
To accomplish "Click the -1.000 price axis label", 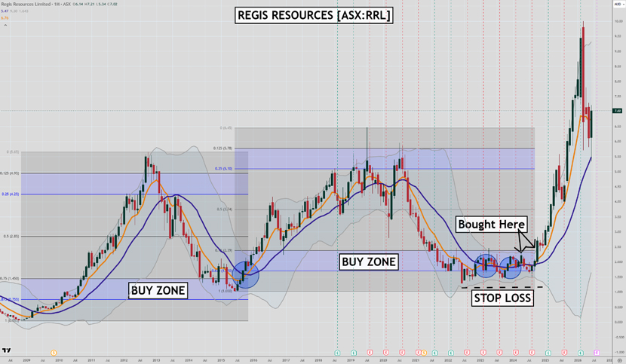I will [618, 352].
